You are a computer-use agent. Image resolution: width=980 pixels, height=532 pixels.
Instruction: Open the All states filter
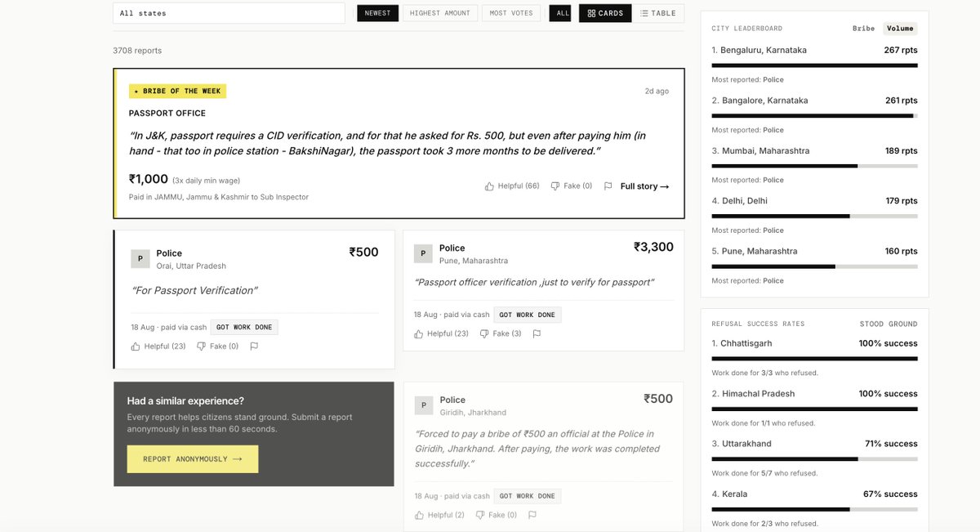[229, 13]
